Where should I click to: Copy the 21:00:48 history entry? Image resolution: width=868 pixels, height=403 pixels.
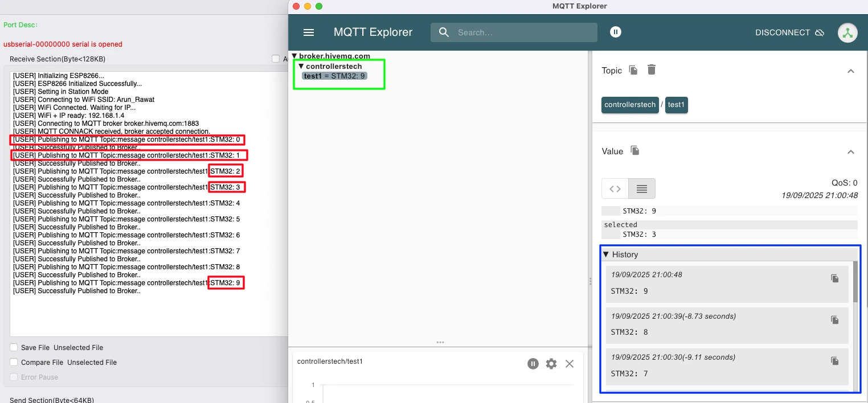(x=835, y=278)
